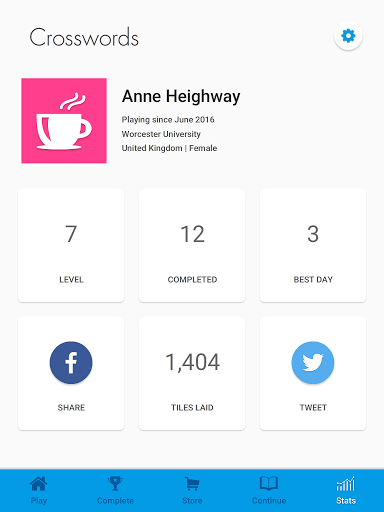Click the SHARE label
Screen dimensions: 384x512
coord(71,408)
